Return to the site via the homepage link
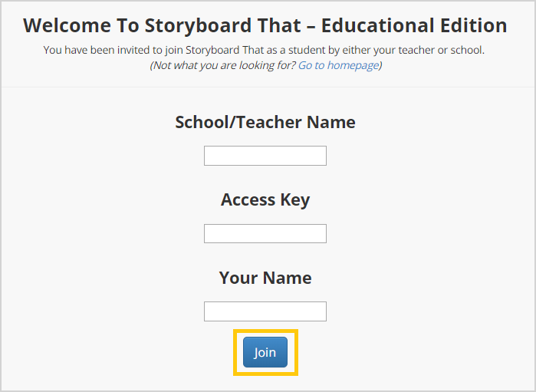Viewport: 536px width, 392px height. [x=338, y=65]
